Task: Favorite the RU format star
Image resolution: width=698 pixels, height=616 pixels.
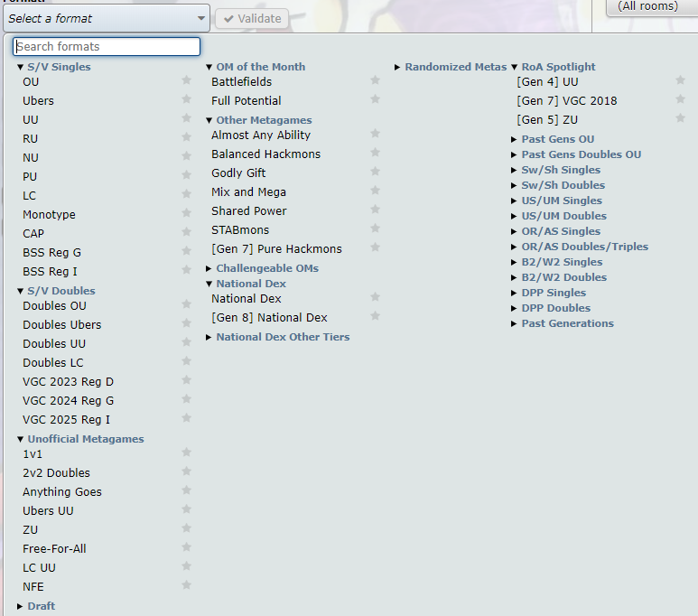Action: point(187,136)
